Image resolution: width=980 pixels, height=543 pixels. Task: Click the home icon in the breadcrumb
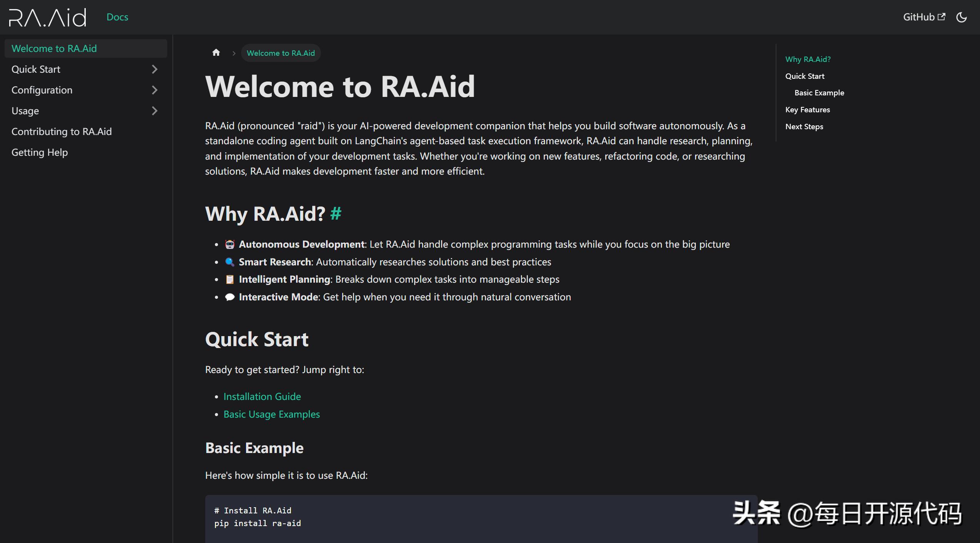coord(216,53)
